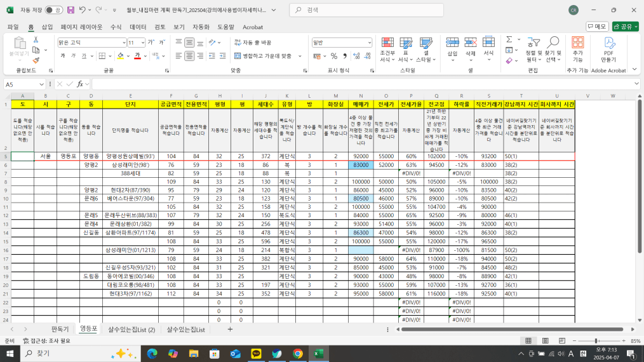644x362 pixels.
Task: Click the Format as Table icon
Action: (405, 43)
